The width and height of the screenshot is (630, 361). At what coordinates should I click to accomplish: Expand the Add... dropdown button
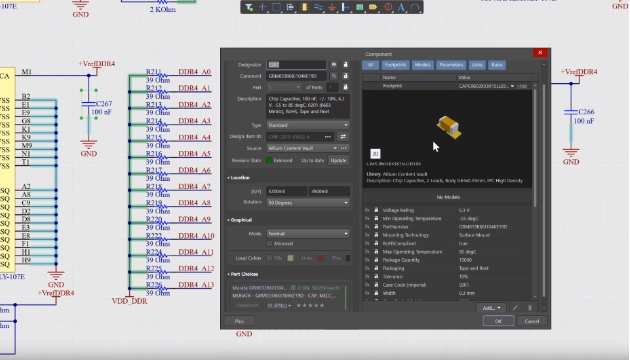[x=491, y=308]
